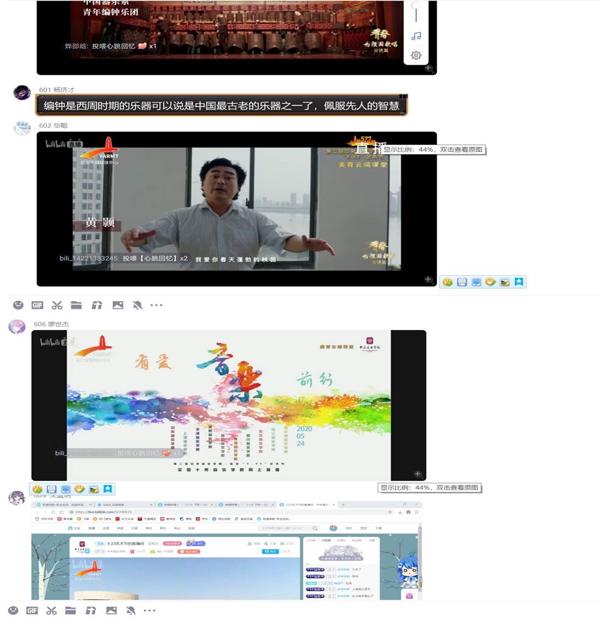
Task: Toggle the muted bell icon in the middle toolbar
Action: point(137,305)
